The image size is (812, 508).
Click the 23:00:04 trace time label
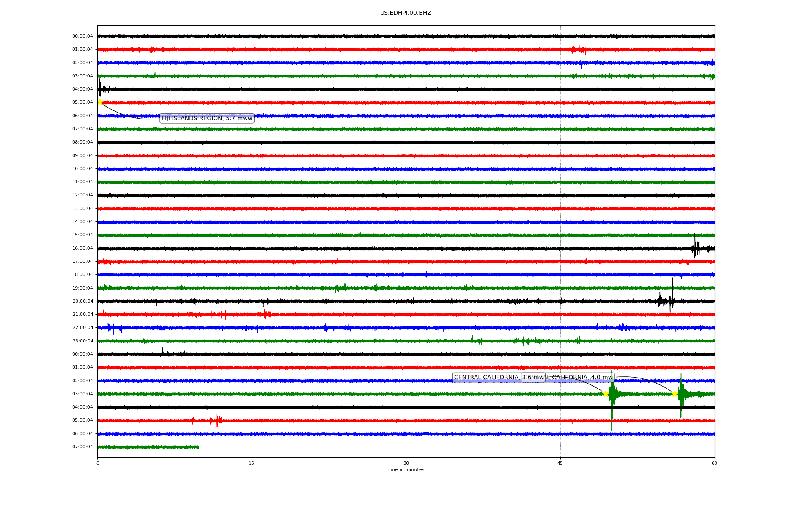[82, 341]
